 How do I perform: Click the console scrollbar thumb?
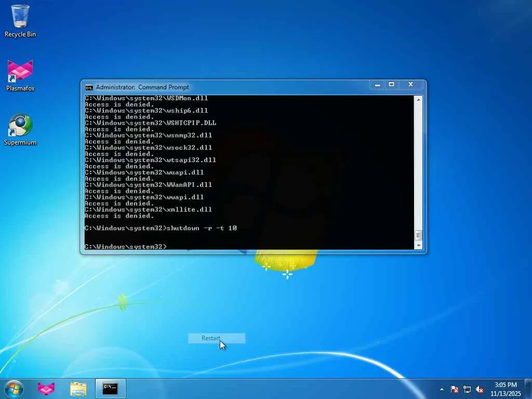[418, 235]
